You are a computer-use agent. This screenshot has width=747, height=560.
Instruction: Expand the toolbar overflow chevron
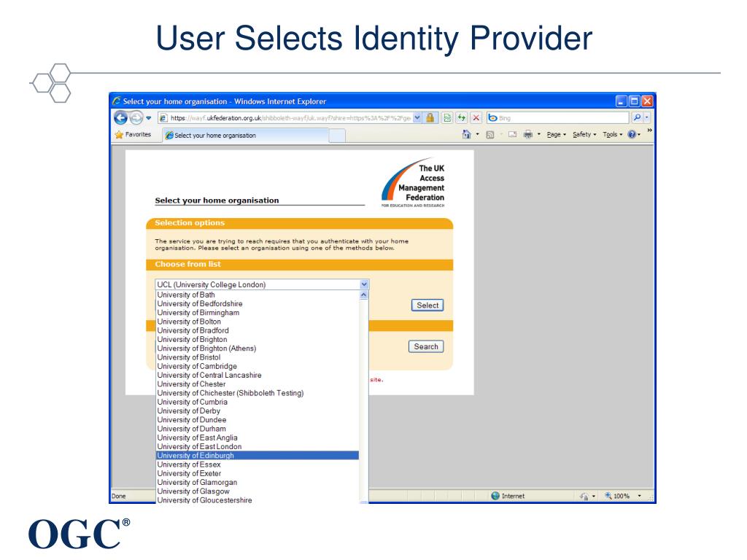[649, 131]
